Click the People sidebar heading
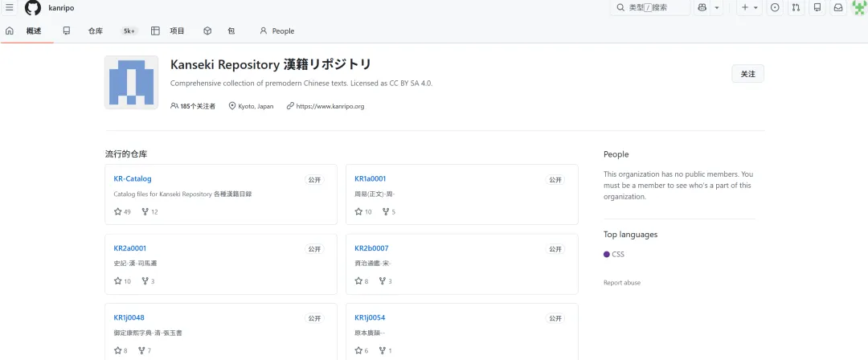This screenshot has height=360, width=868. 616,154
